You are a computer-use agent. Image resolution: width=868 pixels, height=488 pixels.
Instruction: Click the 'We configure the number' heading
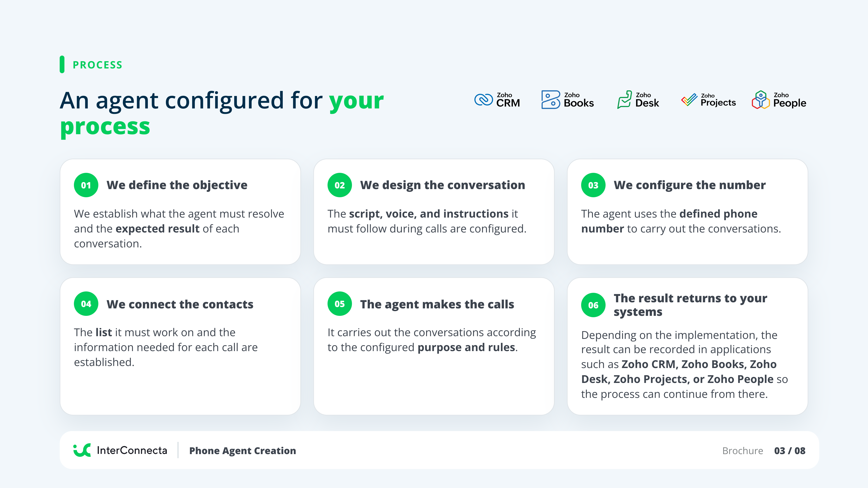689,185
